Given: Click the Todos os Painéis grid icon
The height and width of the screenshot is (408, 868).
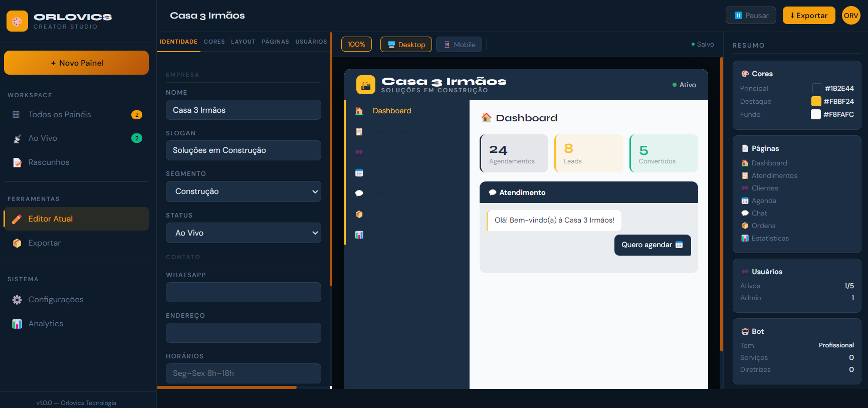Looking at the screenshot, I should (16, 115).
